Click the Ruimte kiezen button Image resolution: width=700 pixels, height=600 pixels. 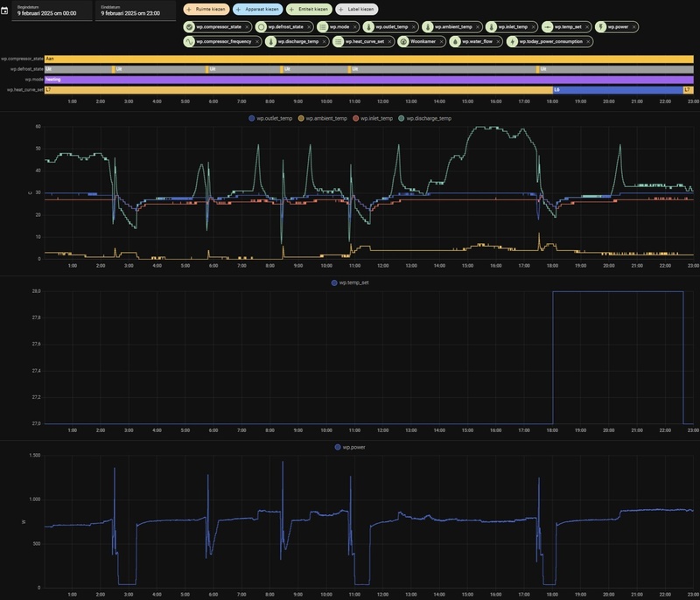[x=206, y=9]
